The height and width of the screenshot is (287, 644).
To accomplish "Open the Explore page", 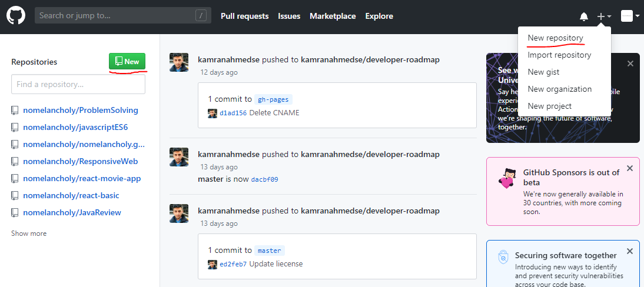I will point(379,16).
